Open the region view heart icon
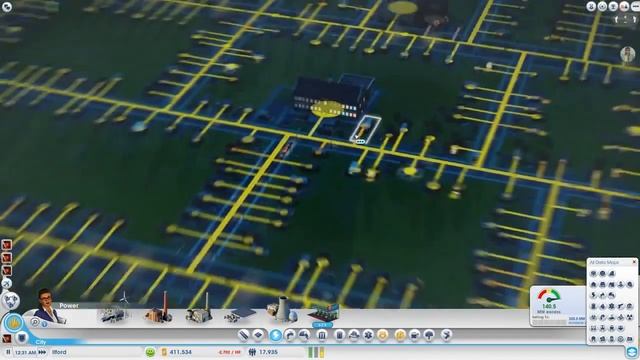Screen dimensions: 640x360 point(10,300)
